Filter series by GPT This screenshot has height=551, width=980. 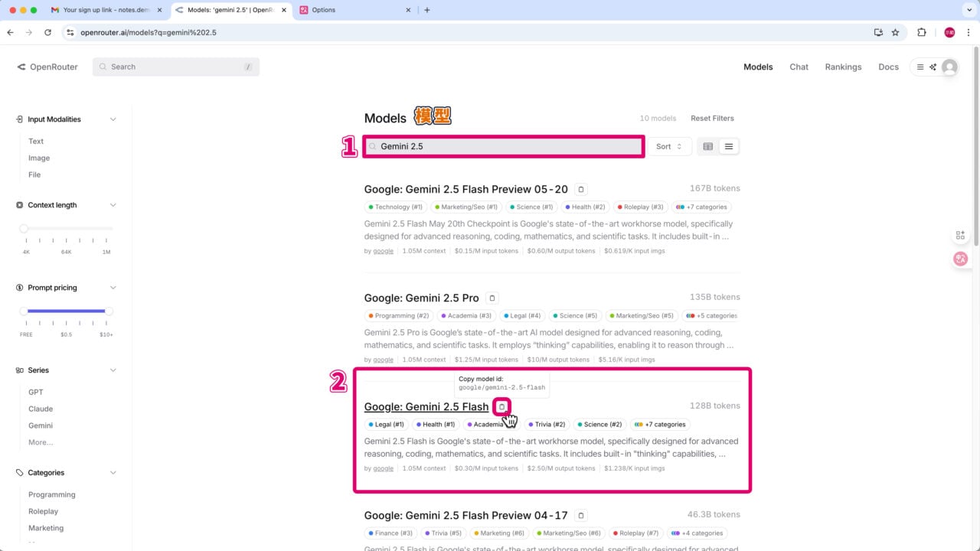point(36,392)
